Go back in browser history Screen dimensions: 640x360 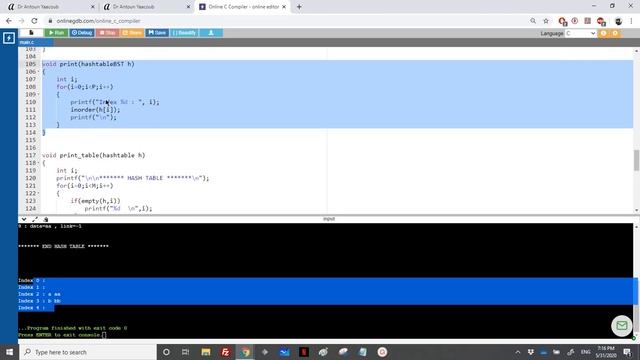[9, 21]
